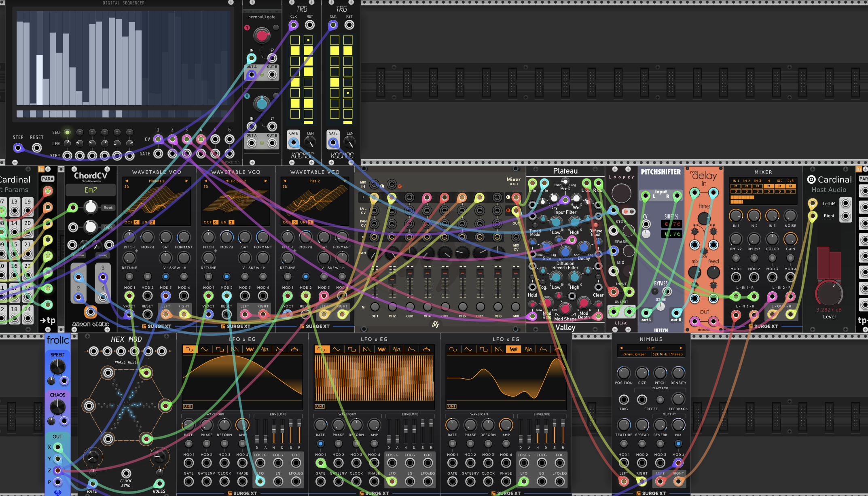868x496 pixels.
Task: Click previous wavetable arrow beside Mallets 2
Action: coord(126,181)
